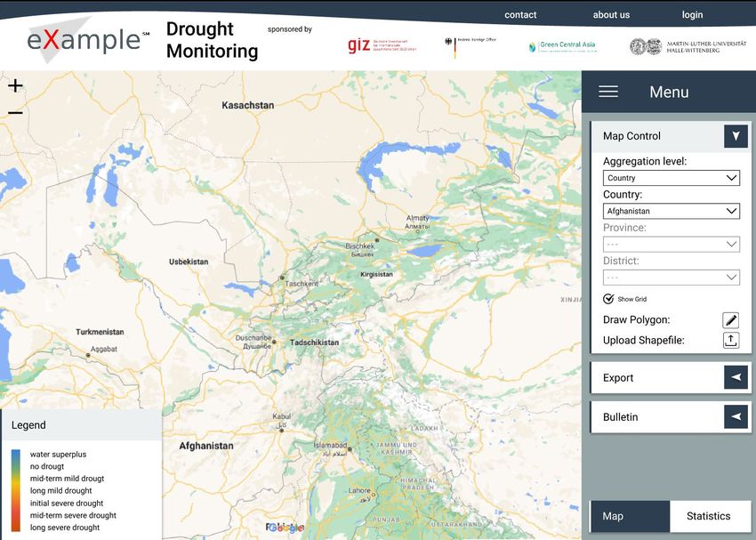Toggle the Show Grid checkbox
This screenshot has width=756, height=540.
point(608,299)
